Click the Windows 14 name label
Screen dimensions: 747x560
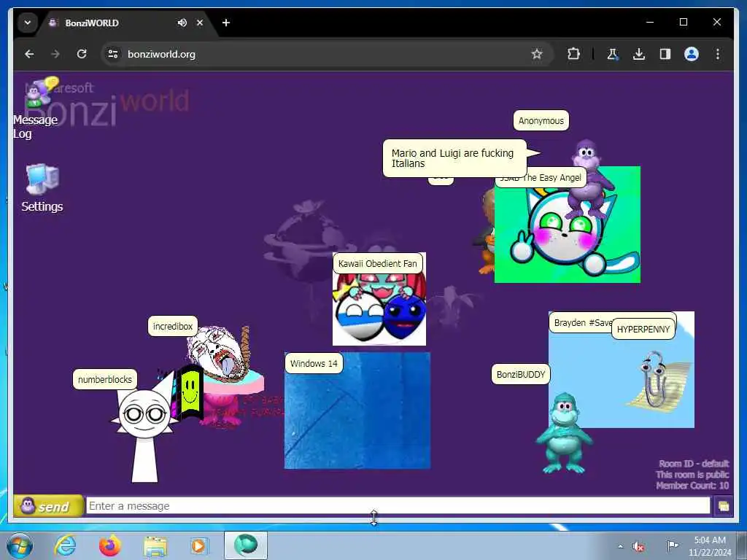click(x=314, y=364)
